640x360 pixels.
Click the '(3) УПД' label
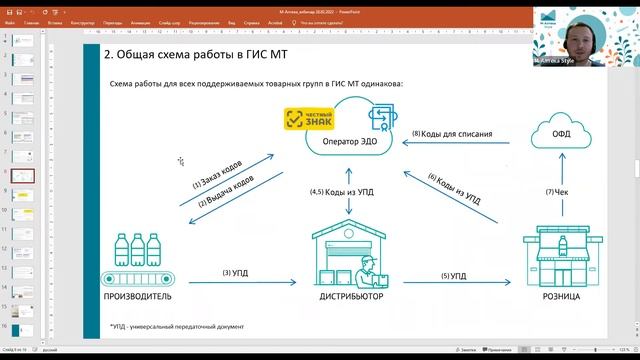pyautogui.click(x=235, y=273)
